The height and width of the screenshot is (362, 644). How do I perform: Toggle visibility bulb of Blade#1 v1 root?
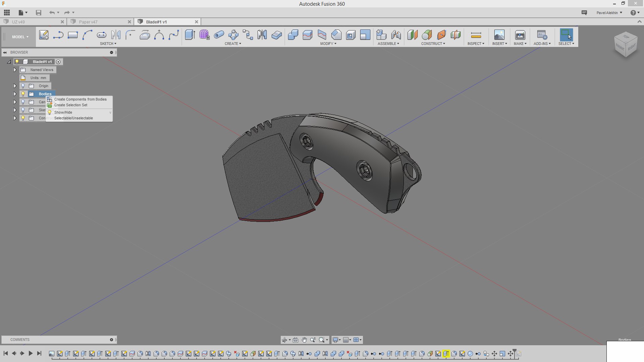(x=17, y=62)
